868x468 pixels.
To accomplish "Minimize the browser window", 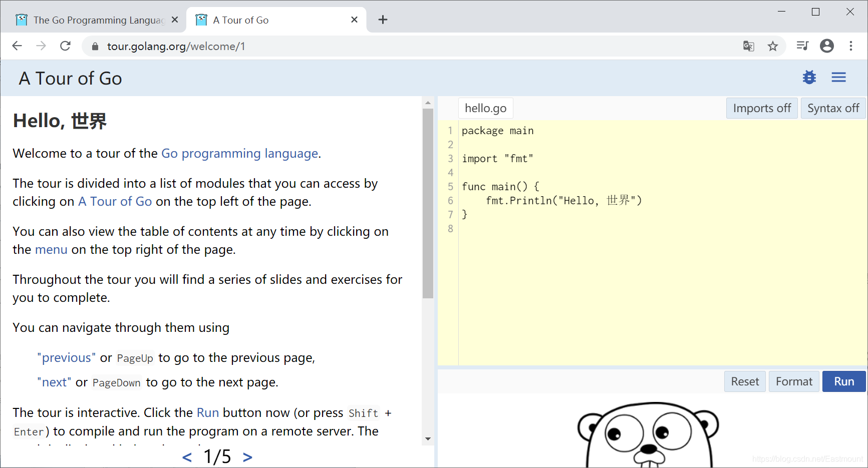I will pyautogui.click(x=781, y=12).
